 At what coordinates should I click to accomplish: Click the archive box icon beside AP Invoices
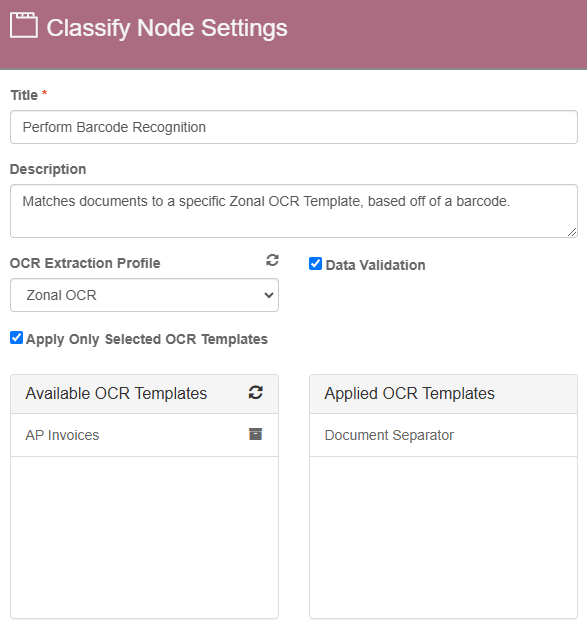[255, 434]
